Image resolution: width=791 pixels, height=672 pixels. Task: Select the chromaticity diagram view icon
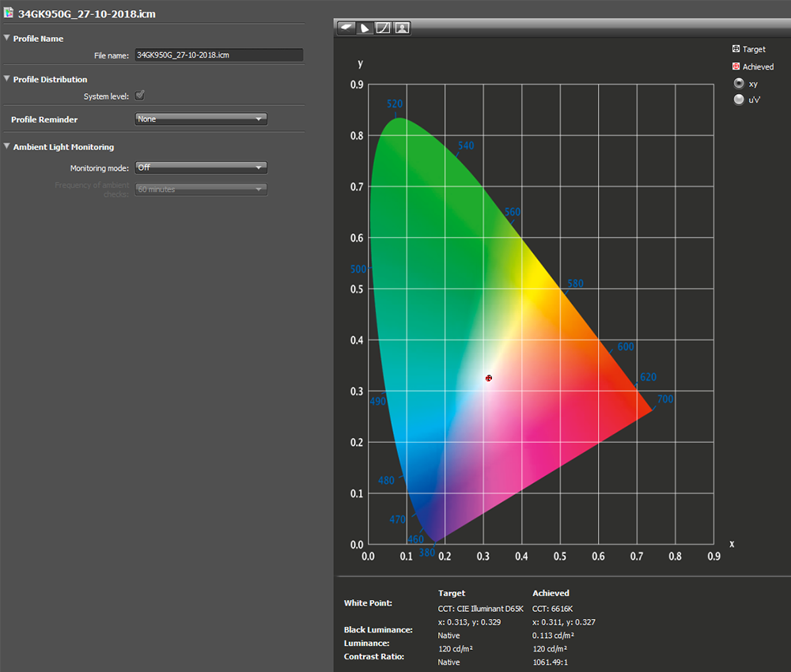(x=365, y=28)
